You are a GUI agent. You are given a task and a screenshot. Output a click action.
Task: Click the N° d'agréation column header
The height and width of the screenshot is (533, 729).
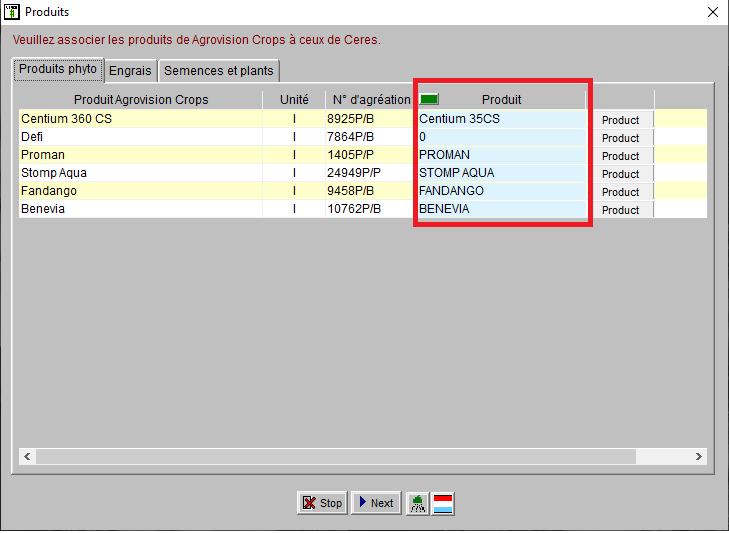coord(371,100)
